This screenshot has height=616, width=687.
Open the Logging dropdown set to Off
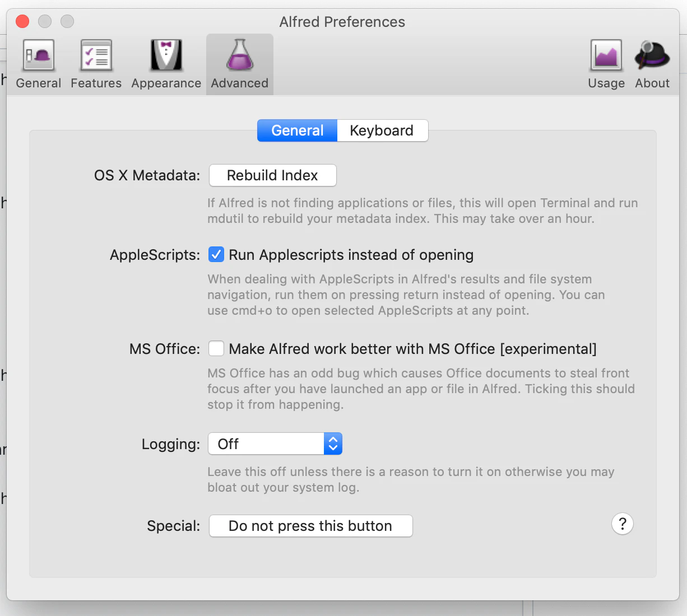[275, 444]
